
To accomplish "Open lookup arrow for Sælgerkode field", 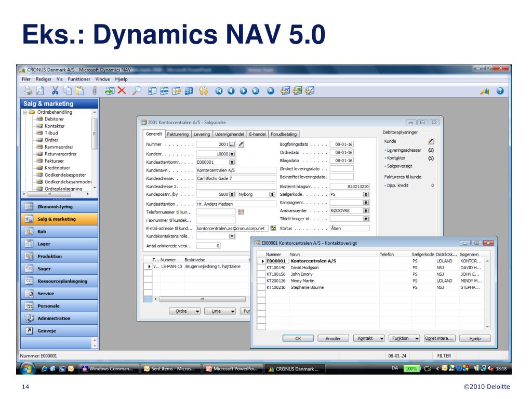I will (366, 194).
